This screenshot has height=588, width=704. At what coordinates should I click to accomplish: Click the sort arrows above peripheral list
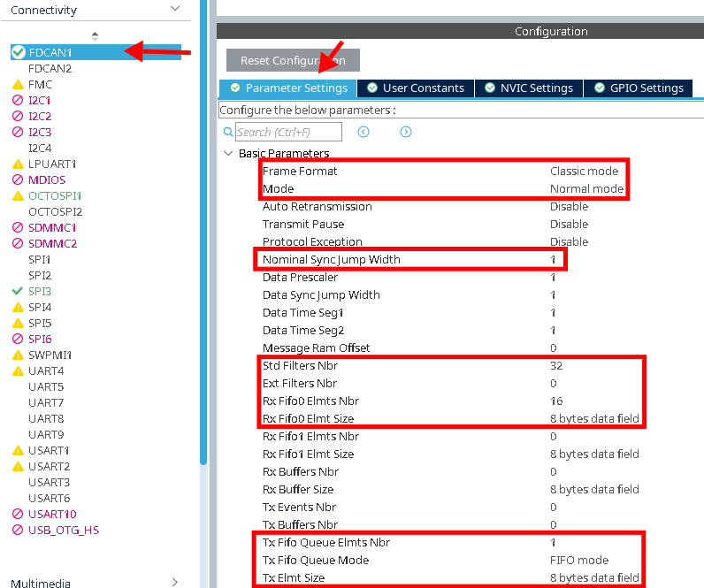click(96, 35)
